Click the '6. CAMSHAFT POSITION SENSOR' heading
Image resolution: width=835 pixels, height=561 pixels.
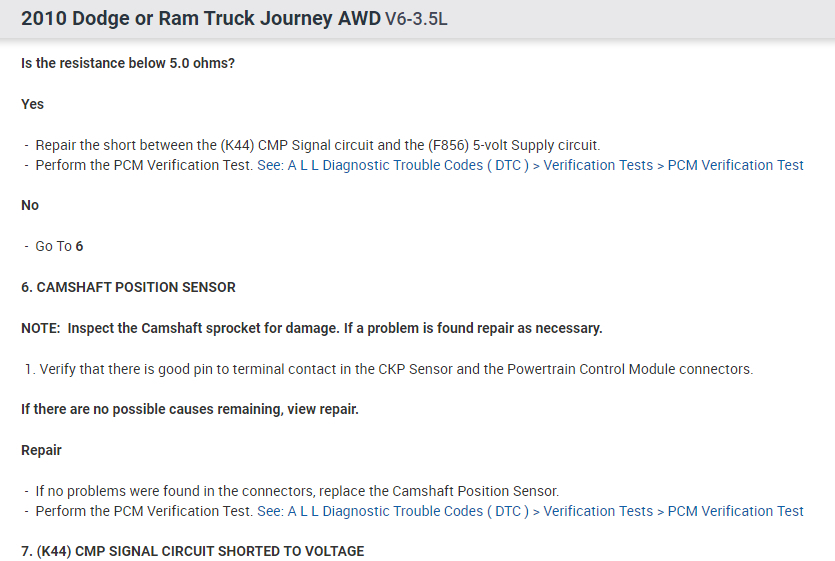tap(128, 287)
